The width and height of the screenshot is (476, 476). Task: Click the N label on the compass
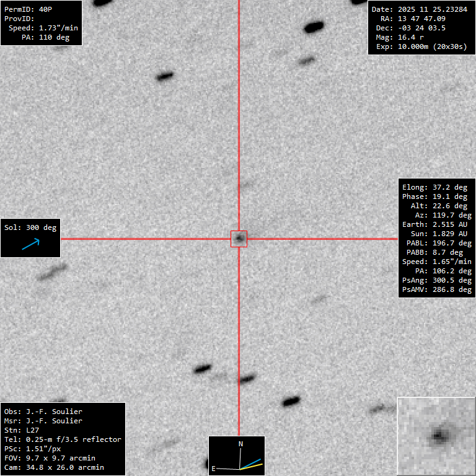click(x=240, y=444)
